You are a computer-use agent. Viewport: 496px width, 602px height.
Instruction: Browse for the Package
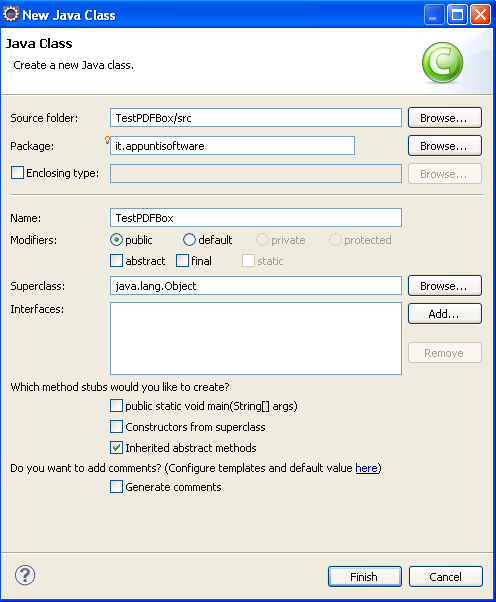[x=445, y=146]
